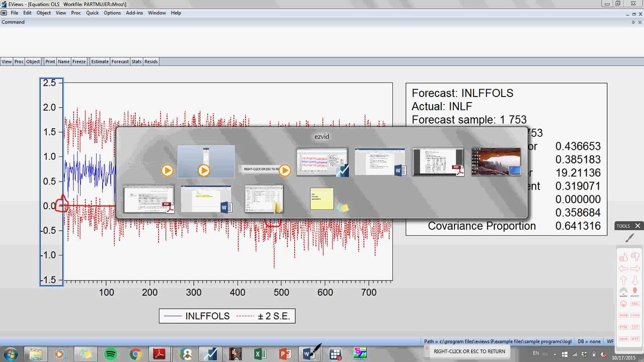The width and height of the screenshot is (644, 362).
Task: Open the File menu
Action: pyautogui.click(x=15, y=13)
